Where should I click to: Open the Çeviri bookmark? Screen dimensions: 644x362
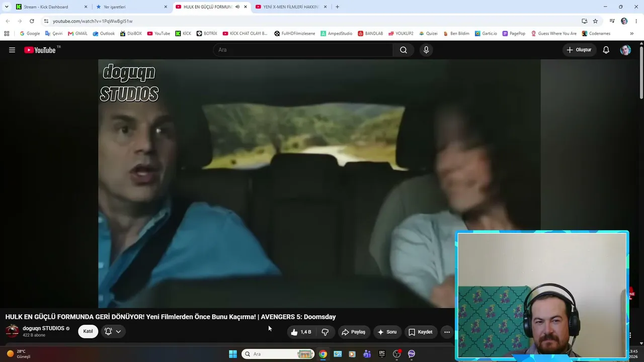[x=54, y=34]
